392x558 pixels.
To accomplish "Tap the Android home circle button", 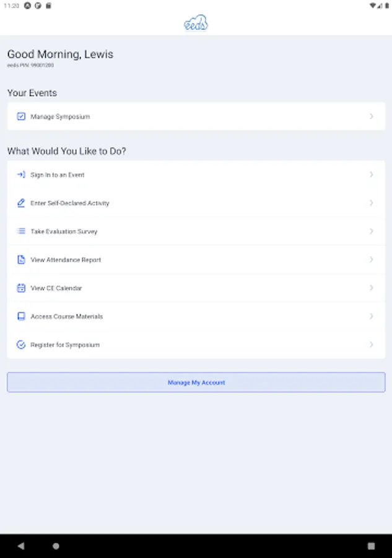I will coord(56,546).
